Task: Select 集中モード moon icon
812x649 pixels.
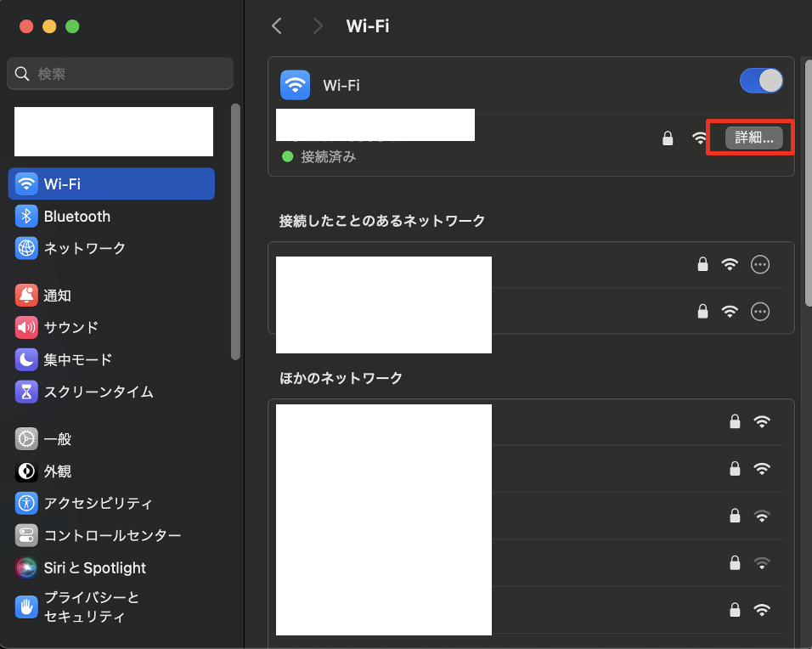Action: [26, 359]
